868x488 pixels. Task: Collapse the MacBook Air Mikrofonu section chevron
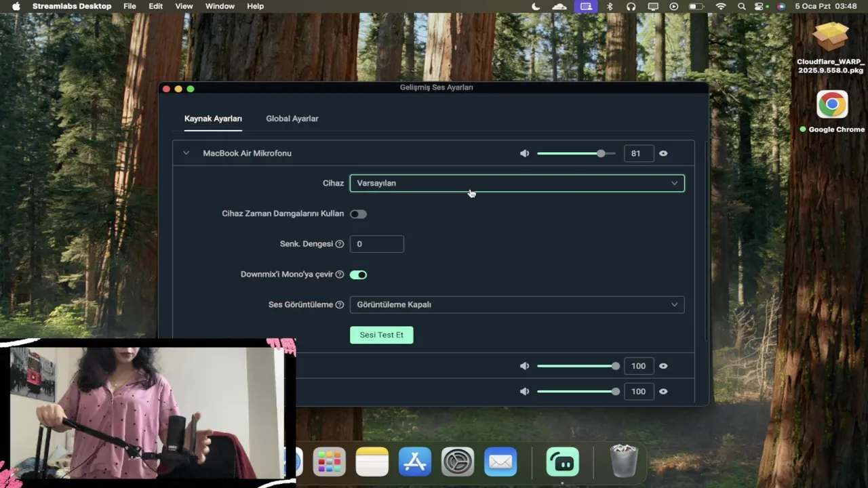pyautogui.click(x=186, y=153)
